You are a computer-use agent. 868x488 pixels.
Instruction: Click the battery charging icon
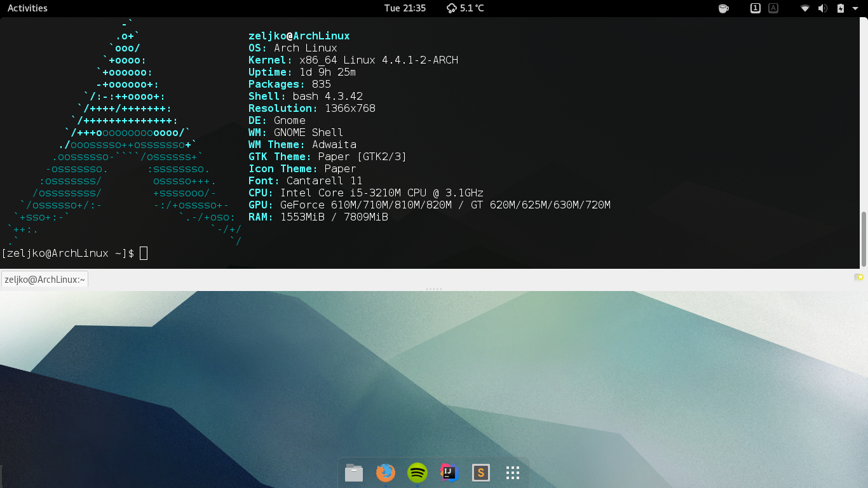coord(841,8)
